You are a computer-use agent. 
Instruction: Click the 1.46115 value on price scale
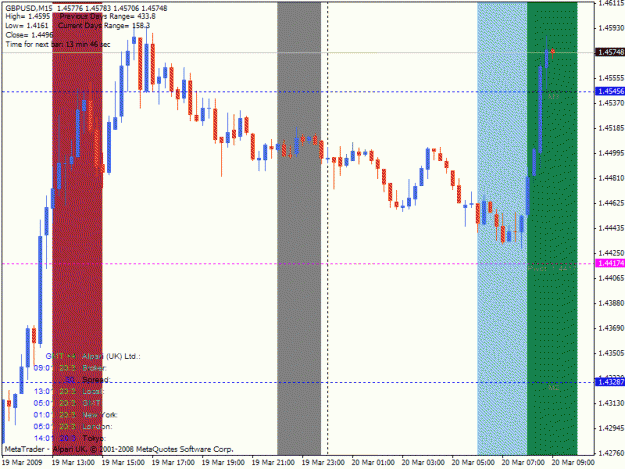pos(611,3)
